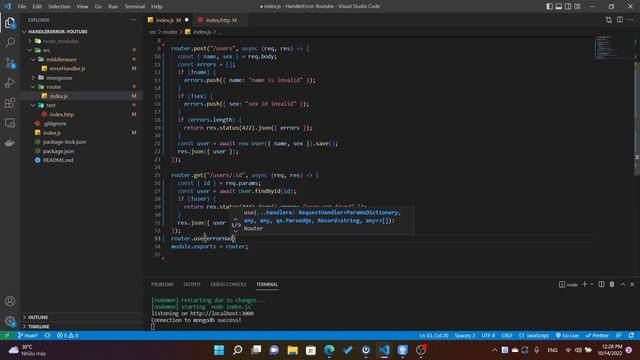
Task: Collapse the test folder
Action: [x=33, y=105]
